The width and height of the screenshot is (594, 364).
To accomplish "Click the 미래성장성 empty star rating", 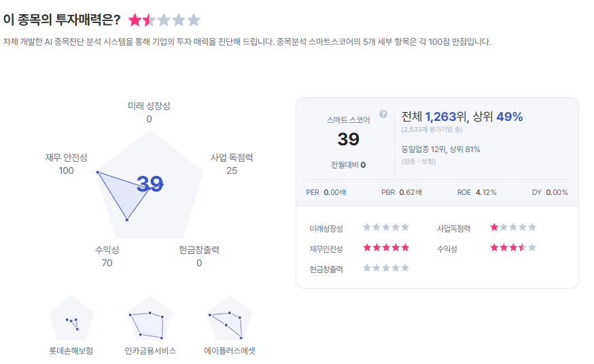I will coord(386,227).
